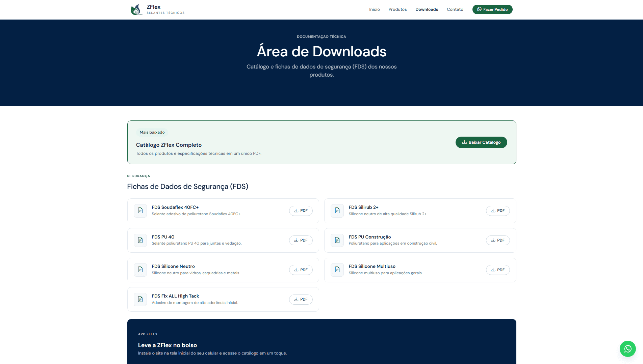Viewport: 643px width, 364px height.
Task: Click the 'Leve a ZFlex no bolso' heading
Action: (x=167, y=345)
